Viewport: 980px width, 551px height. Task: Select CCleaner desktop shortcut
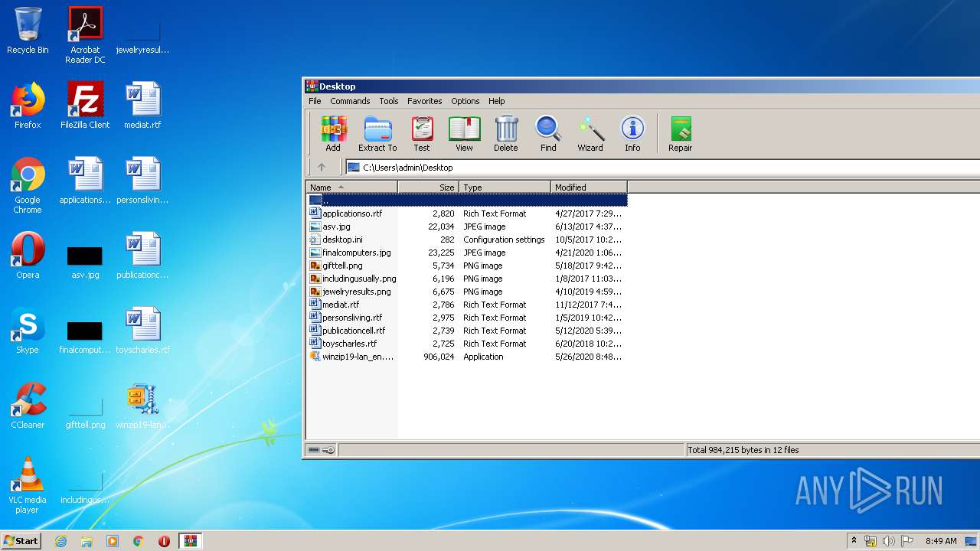coord(28,406)
